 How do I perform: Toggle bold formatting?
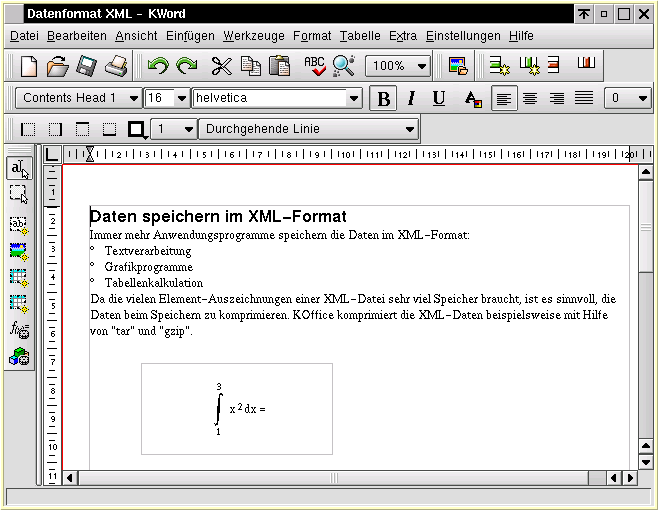click(x=382, y=98)
